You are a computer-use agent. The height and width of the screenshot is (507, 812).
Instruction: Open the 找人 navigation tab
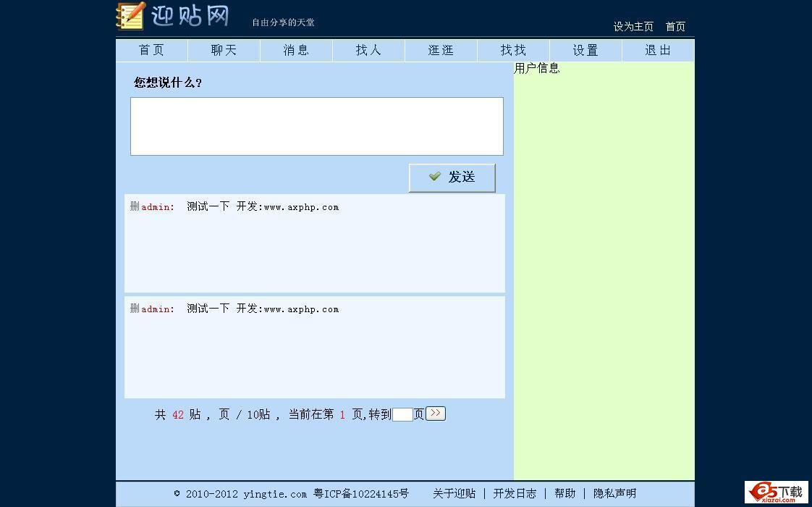coord(368,50)
